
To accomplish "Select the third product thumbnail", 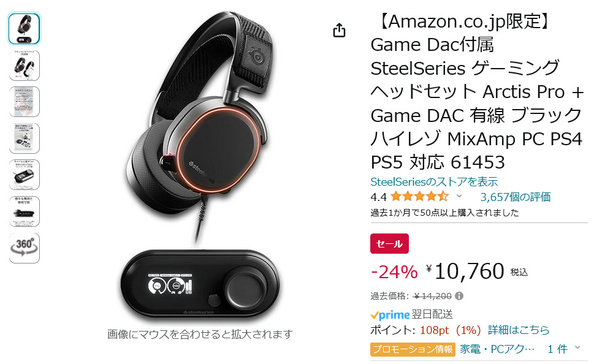I will point(25,102).
